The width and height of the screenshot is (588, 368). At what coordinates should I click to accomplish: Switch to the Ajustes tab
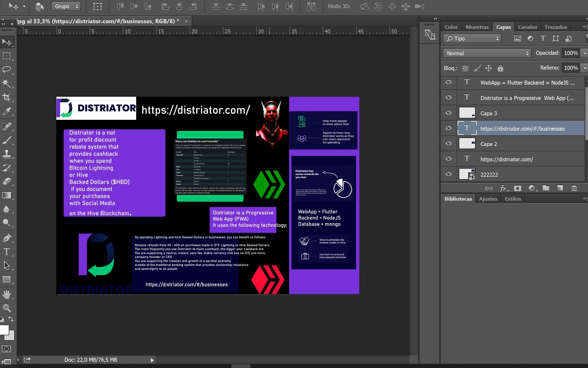pos(488,199)
